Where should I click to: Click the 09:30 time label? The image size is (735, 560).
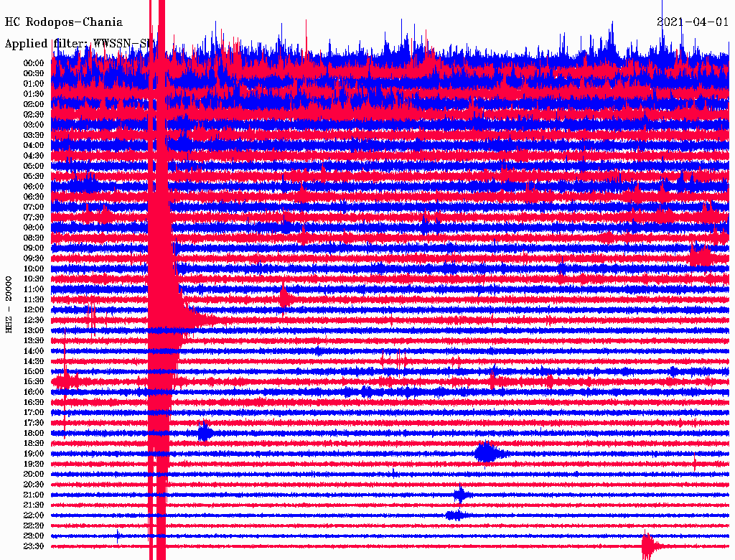point(34,258)
